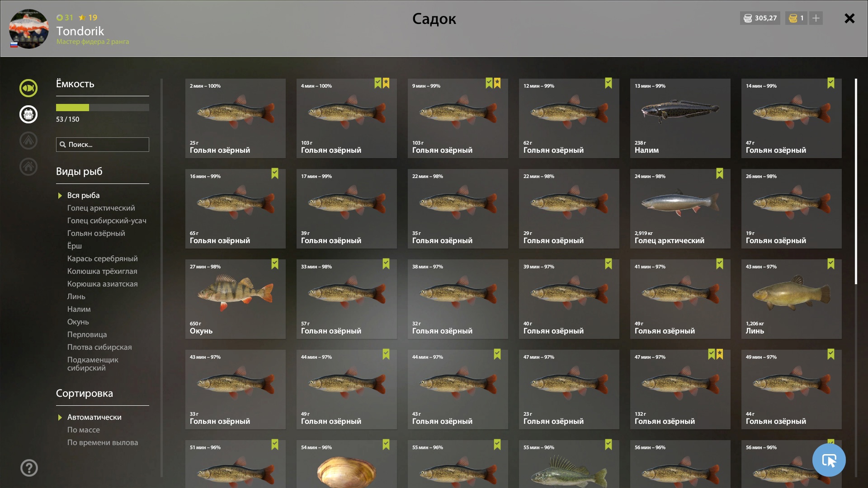Filter by Гольян озёрный species
The width and height of the screenshot is (868, 488).
coord(96,233)
